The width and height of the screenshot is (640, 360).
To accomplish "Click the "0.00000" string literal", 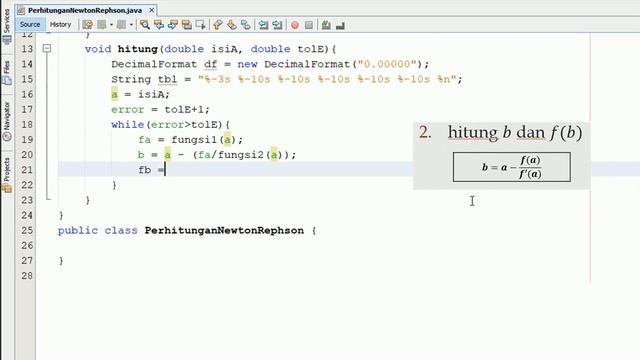I will (x=387, y=64).
